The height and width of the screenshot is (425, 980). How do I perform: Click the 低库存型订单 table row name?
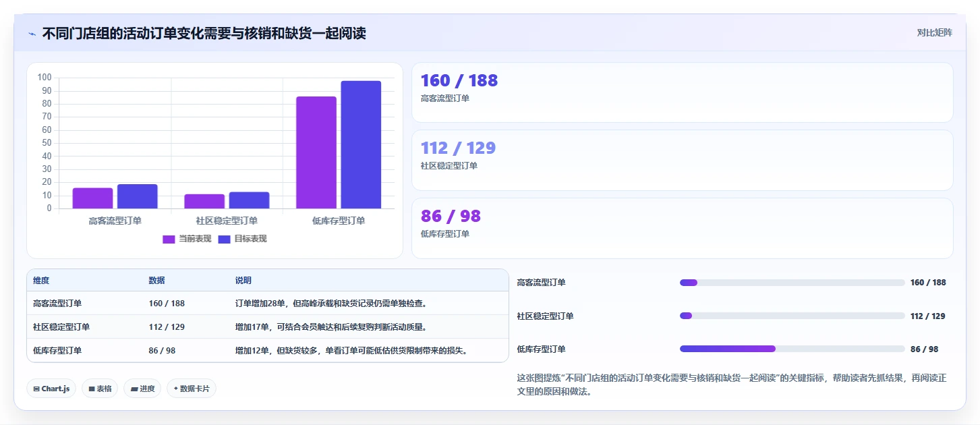[57, 351]
